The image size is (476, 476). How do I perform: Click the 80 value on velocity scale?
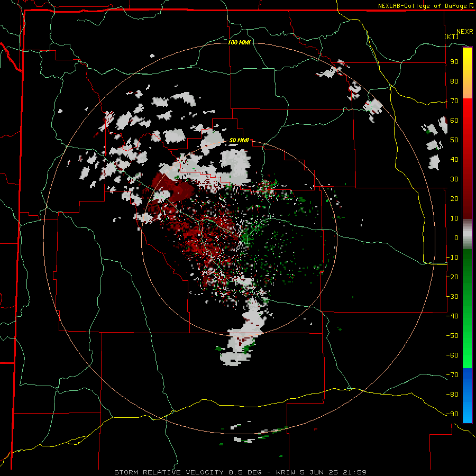click(x=454, y=81)
